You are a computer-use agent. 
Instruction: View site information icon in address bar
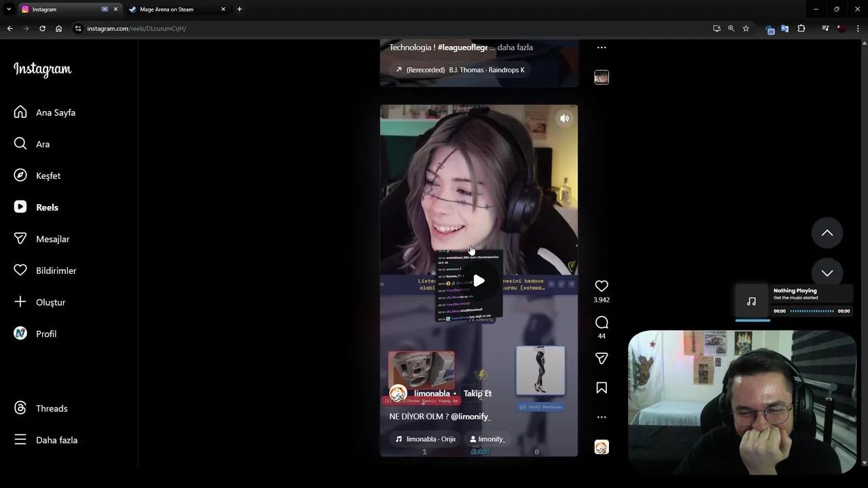coord(78,28)
